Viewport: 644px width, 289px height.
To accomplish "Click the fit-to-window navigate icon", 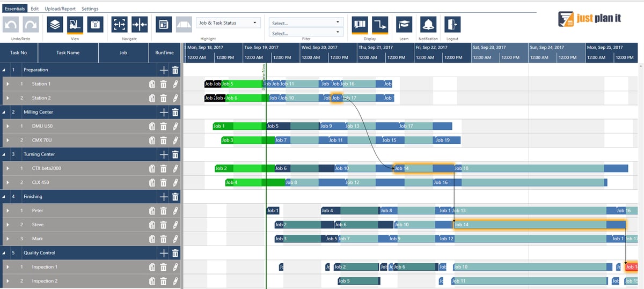I will point(120,25).
